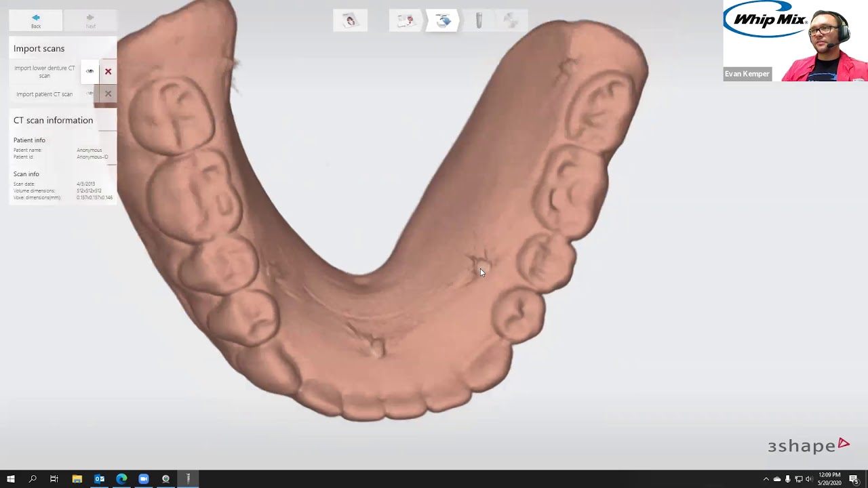
Task: Click the Whip Mix webcam video thumbnail
Action: click(795, 41)
